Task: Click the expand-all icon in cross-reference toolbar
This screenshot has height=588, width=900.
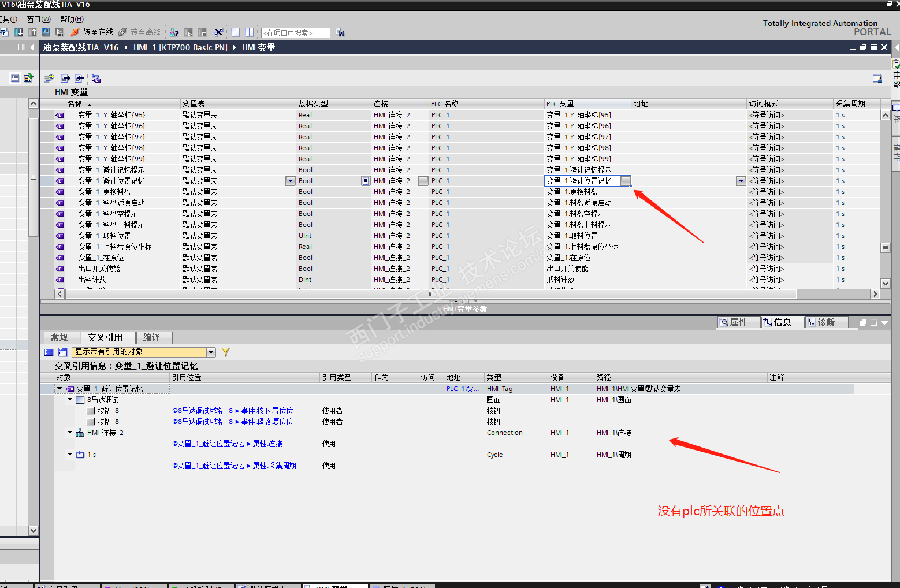Action: 63,352
